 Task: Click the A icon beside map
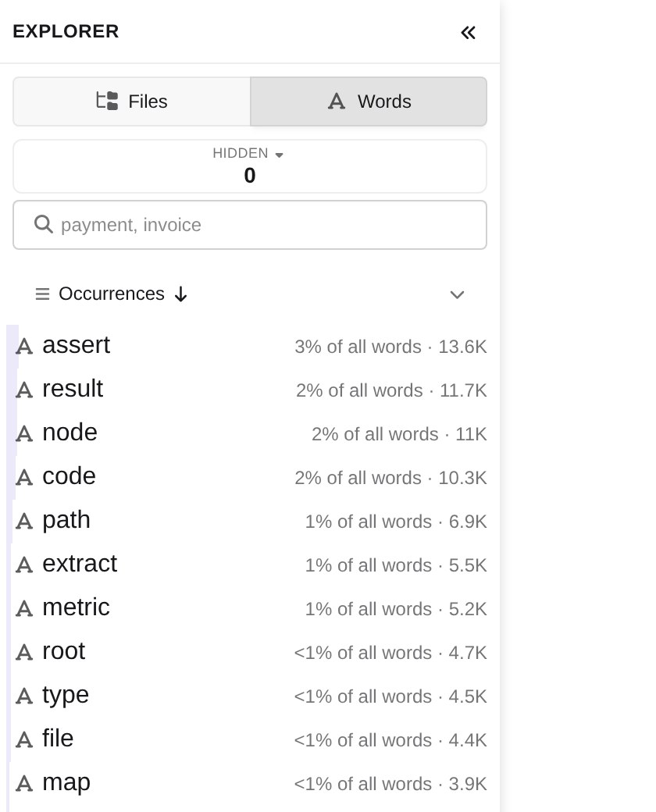click(x=24, y=784)
